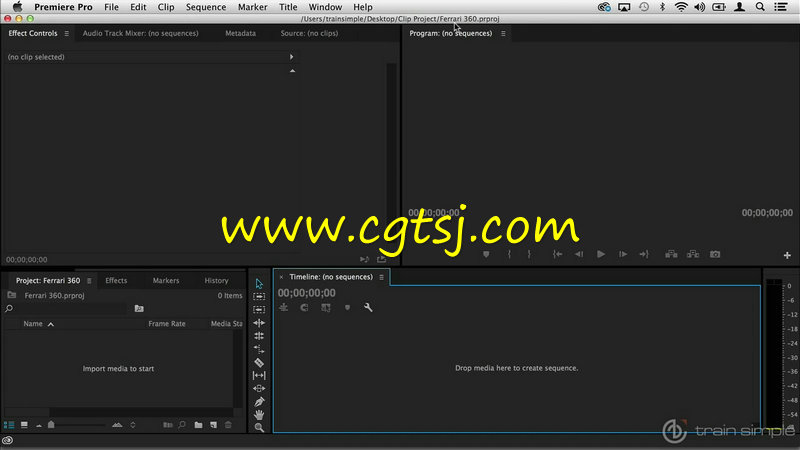Viewport: 800px width, 450px height.
Task: Step forward one frame in Program monitor
Action: pyautogui.click(x=623, y=254)
